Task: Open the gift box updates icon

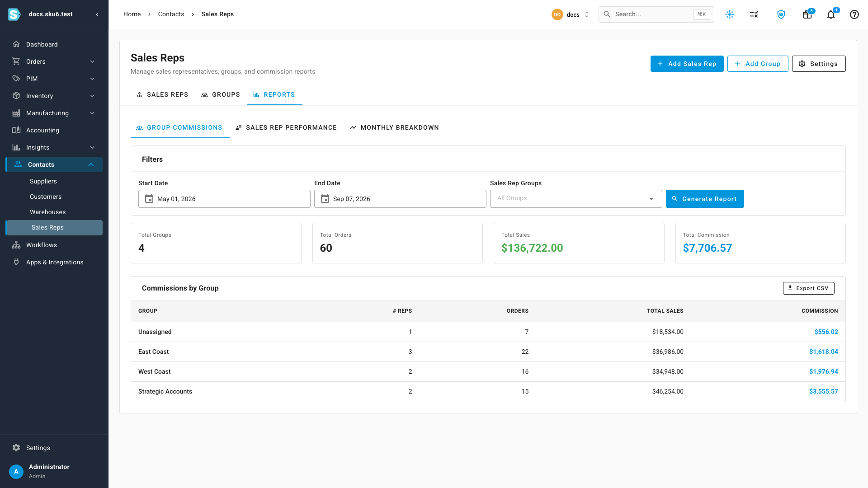Action: [807, 14]
